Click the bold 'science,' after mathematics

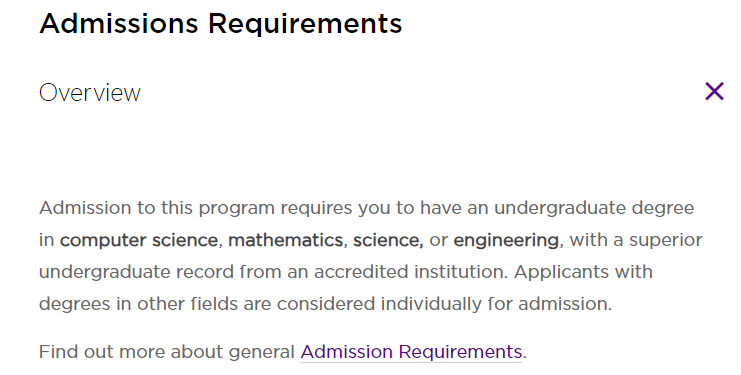pyautogui.click(x=388, y=240)
